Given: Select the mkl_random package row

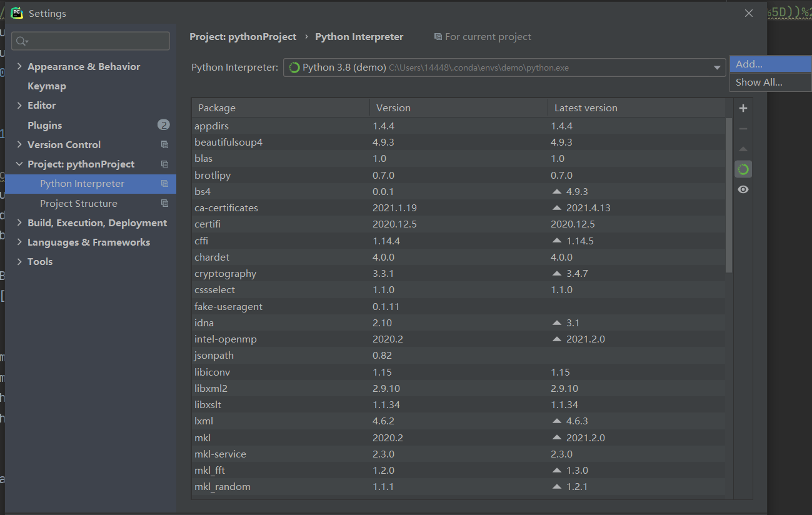Looking at the screenshot, I should point(459,486).
